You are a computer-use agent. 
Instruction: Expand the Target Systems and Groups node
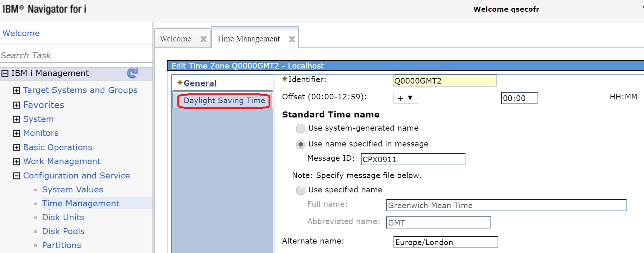coord(17,90)
